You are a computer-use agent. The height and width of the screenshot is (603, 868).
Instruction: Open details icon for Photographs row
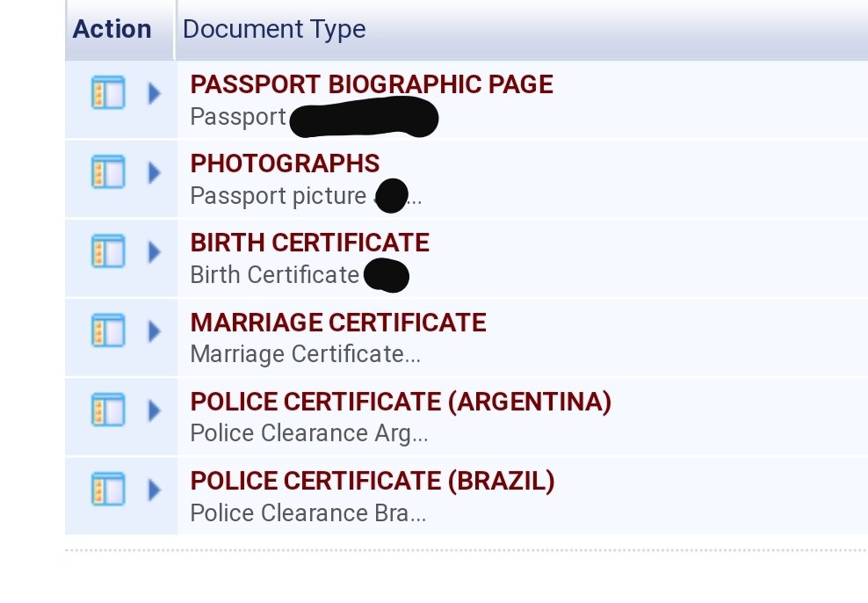coord(108,171)
